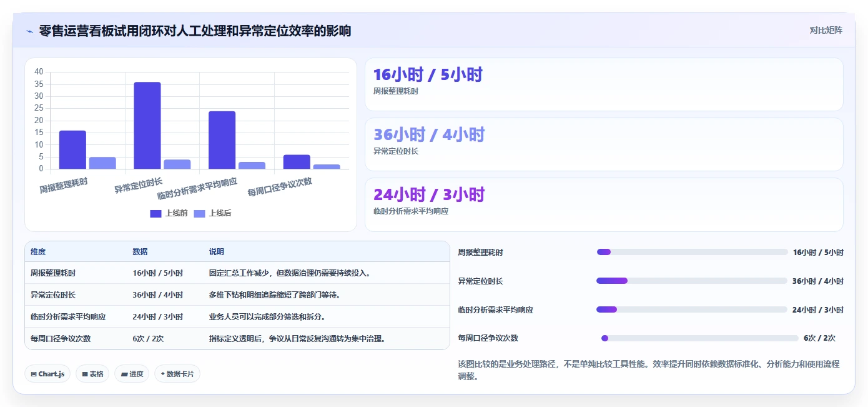Click the lightning icon beside the dashboard title

pyautogui.click(x=29, y=31)
